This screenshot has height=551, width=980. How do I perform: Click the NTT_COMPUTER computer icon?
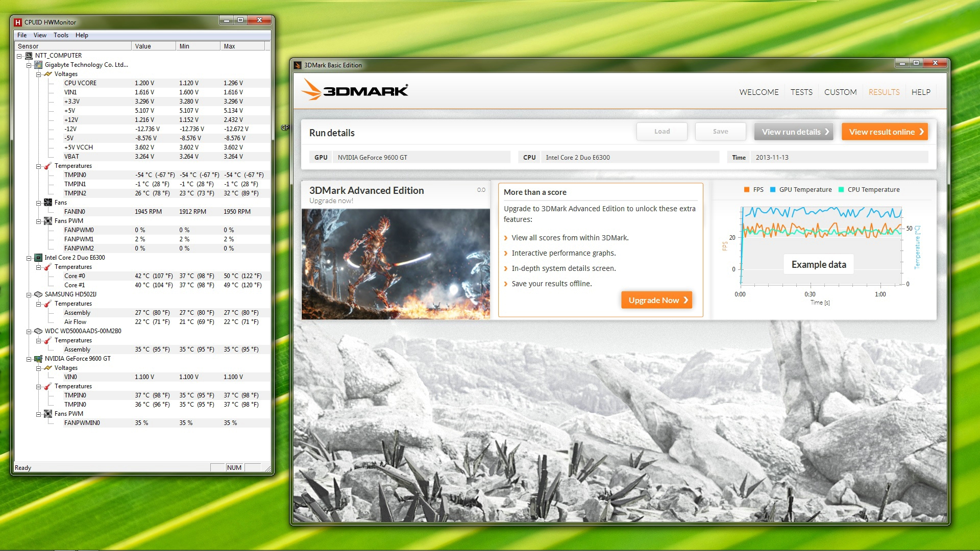29,56
